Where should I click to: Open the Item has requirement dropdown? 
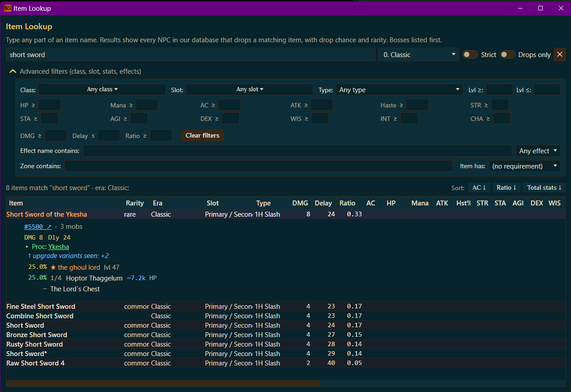click(525, 166)
